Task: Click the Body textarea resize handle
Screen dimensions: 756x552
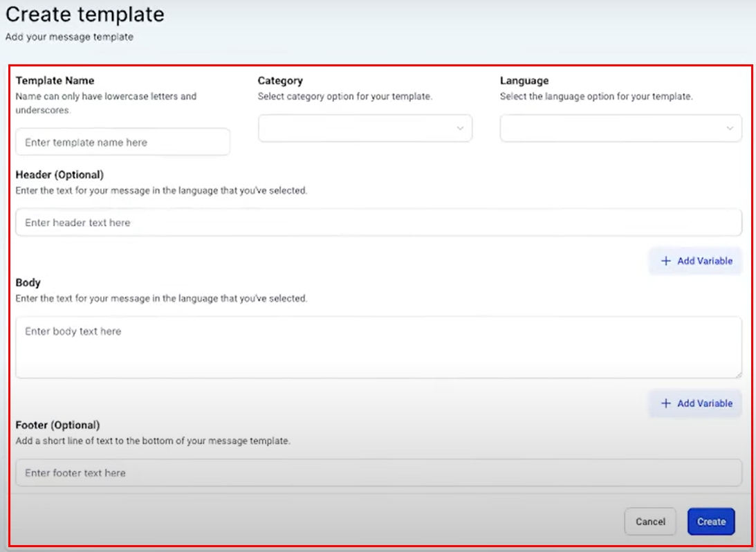Action: tap(738, 374)
